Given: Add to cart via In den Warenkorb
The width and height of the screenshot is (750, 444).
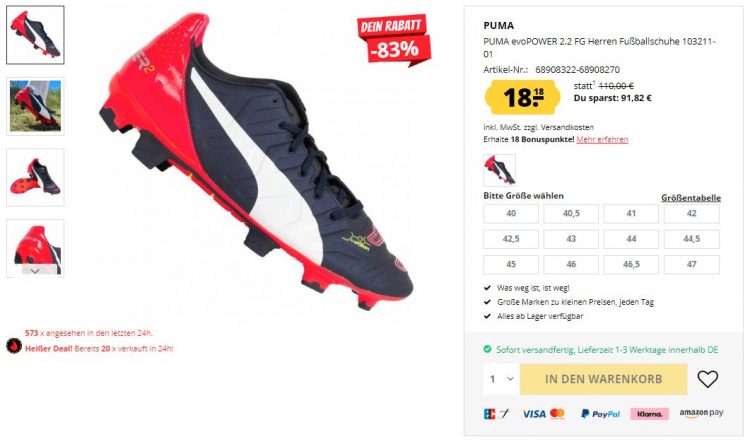Looking at the screenshot, I should [603, 379].
